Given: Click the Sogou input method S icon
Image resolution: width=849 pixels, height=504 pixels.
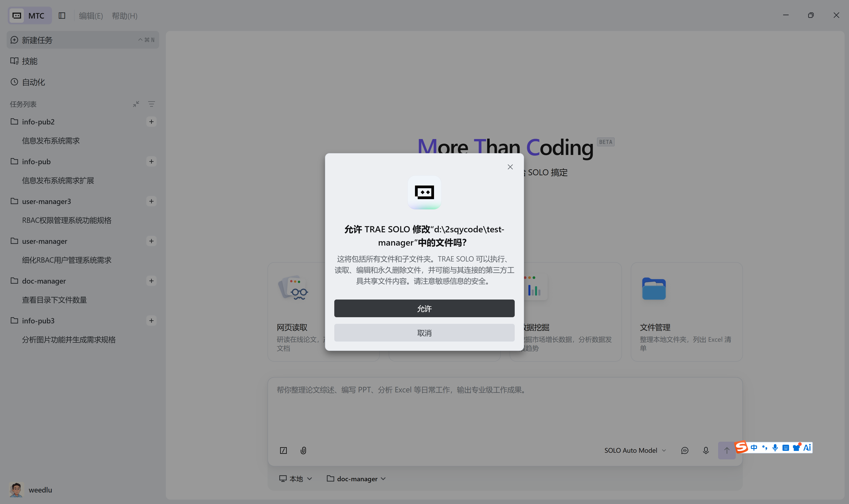Looking at the screenshot, I should pos(741,447).
